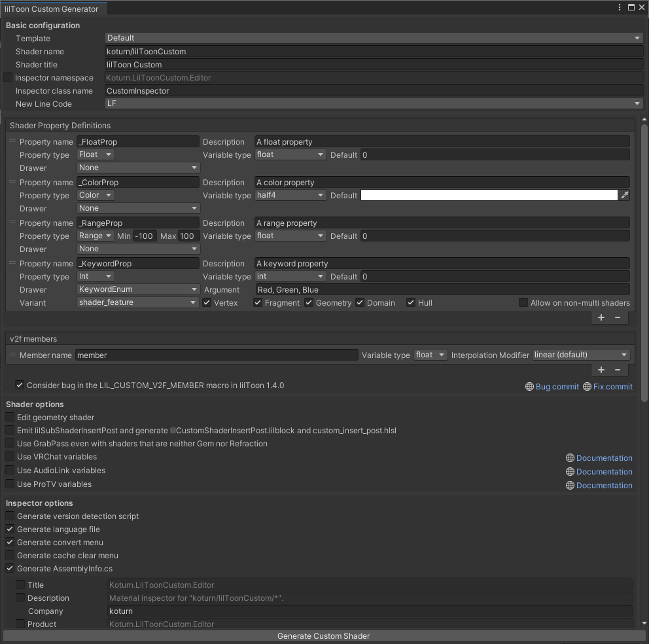Uncheck the Hull stage checkbox

click(x=411, y=303)
